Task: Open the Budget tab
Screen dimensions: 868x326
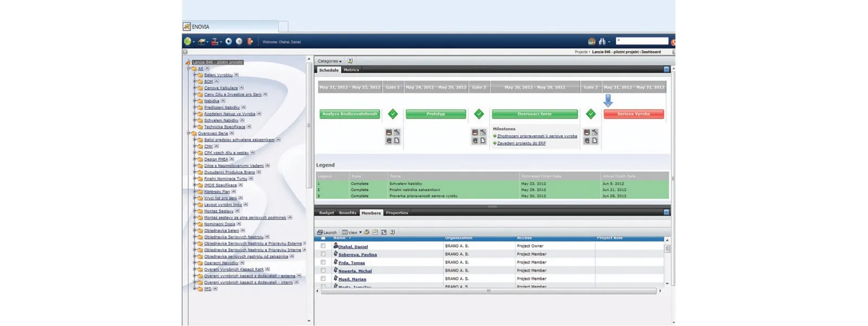Action: pyautogui.click(x=327, y=213)
